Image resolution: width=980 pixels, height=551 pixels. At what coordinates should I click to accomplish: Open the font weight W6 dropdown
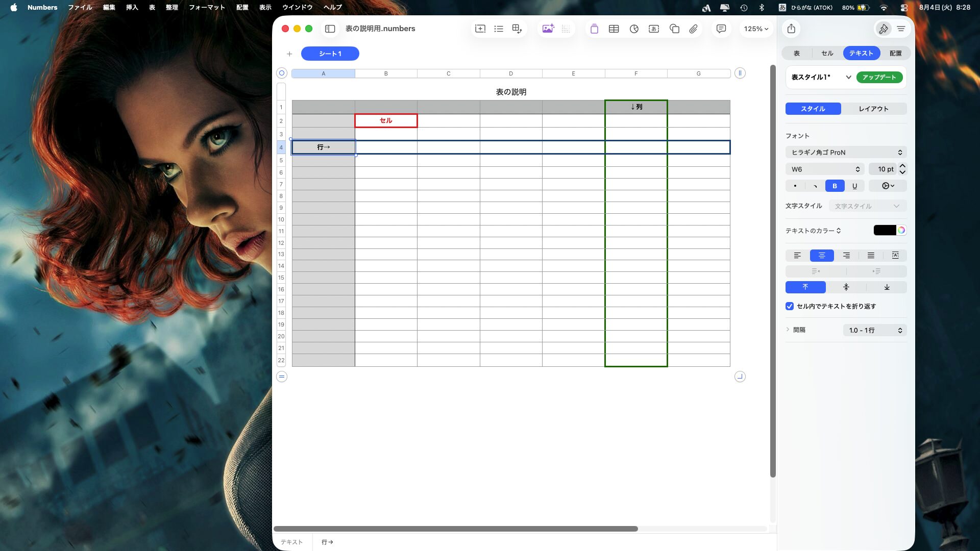(825, 169)
